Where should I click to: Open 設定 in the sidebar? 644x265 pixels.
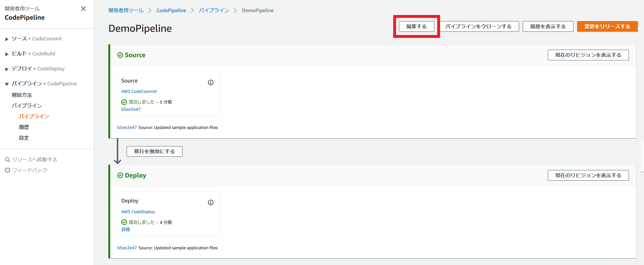tap(24, 138)
